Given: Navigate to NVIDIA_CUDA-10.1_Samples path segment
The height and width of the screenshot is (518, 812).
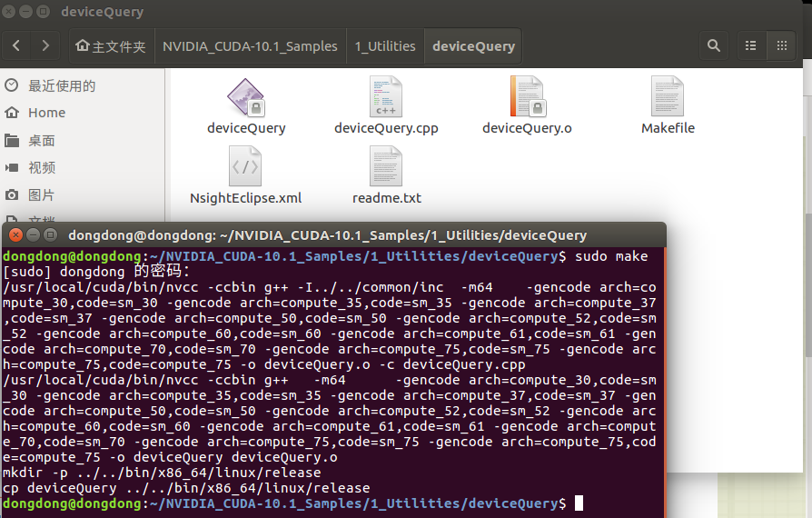Looking at the screenshot, I should 250,46.
